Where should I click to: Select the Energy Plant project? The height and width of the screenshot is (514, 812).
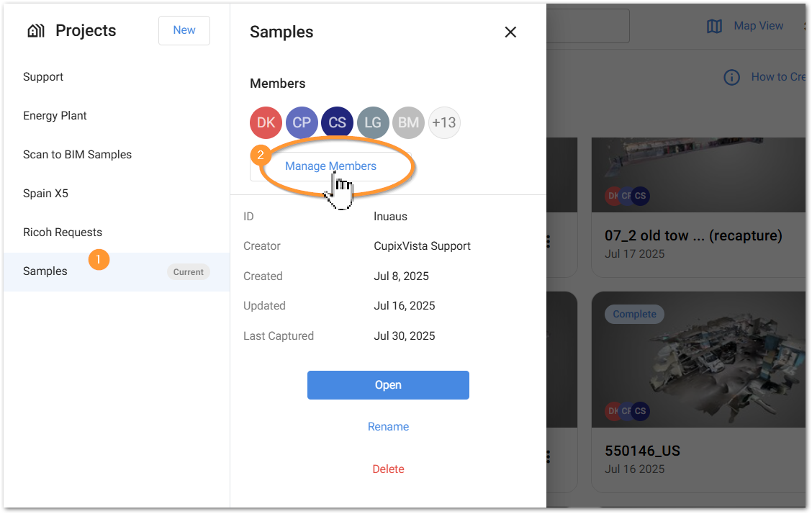coord(55,116)
